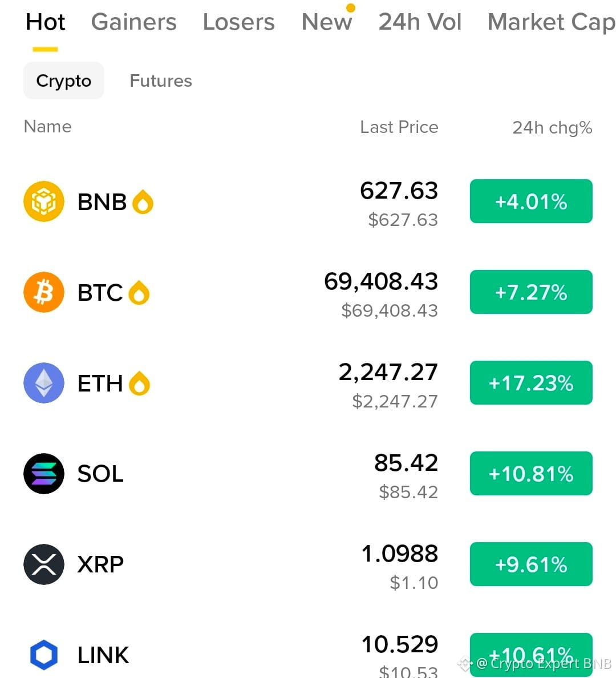Viewport: 616px width, 678px height.
Task: Sort by 24h chg% column header
Action: (x=552, y=128)
